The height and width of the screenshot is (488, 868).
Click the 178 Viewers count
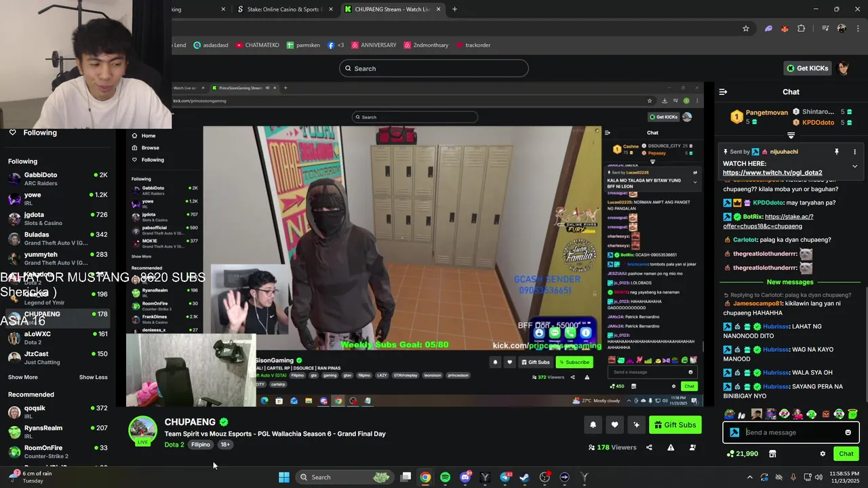(x=612, y=447)
